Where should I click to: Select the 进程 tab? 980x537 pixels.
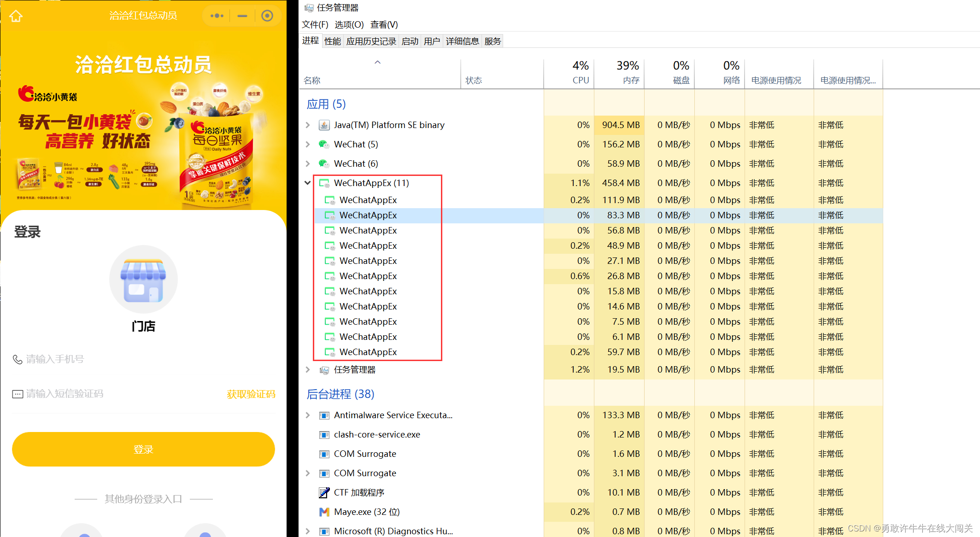tap(311, 41)
